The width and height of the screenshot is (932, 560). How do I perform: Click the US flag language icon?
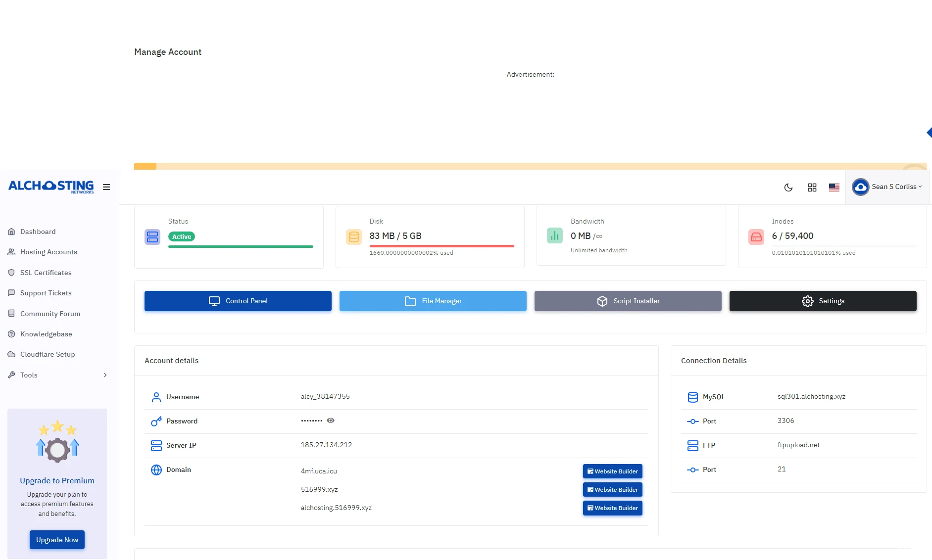pos(834,187)
